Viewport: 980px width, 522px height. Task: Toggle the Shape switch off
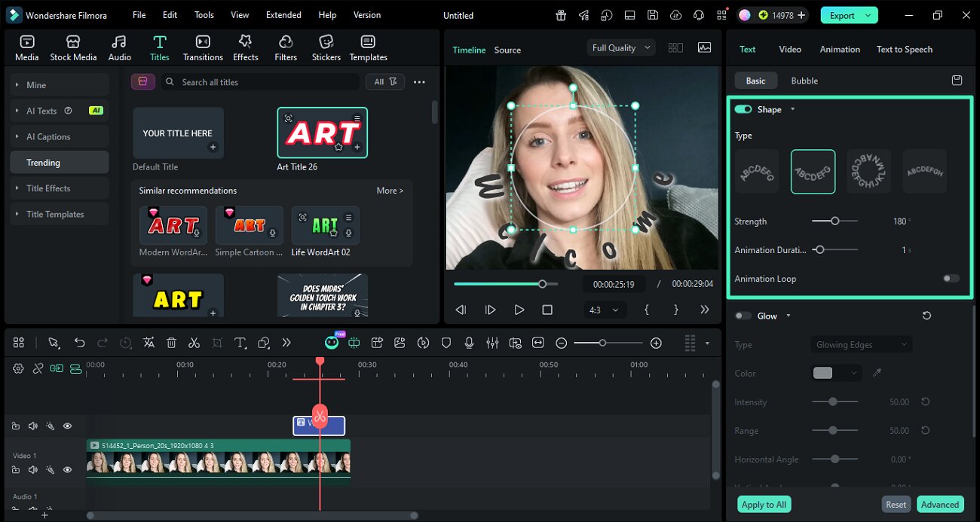pyautogui.click(x=743, y=109)
